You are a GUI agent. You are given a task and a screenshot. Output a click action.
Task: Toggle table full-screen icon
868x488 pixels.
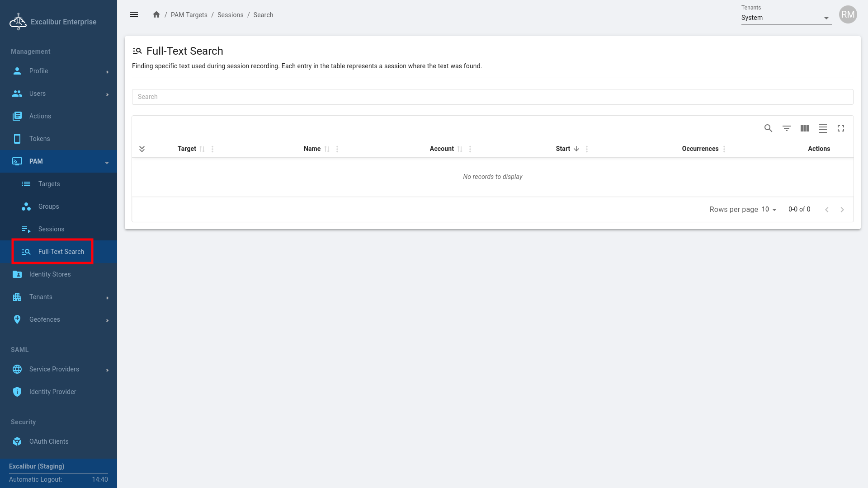pos(841,128)
